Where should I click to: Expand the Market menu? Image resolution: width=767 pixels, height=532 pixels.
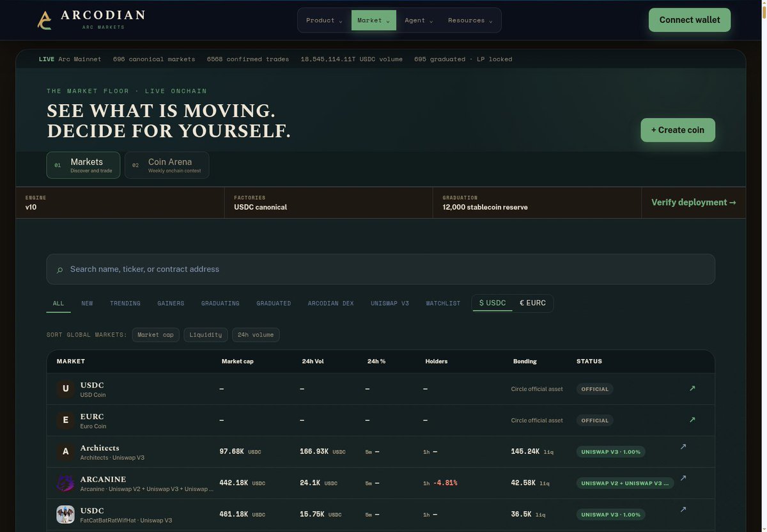click(373, 20)
